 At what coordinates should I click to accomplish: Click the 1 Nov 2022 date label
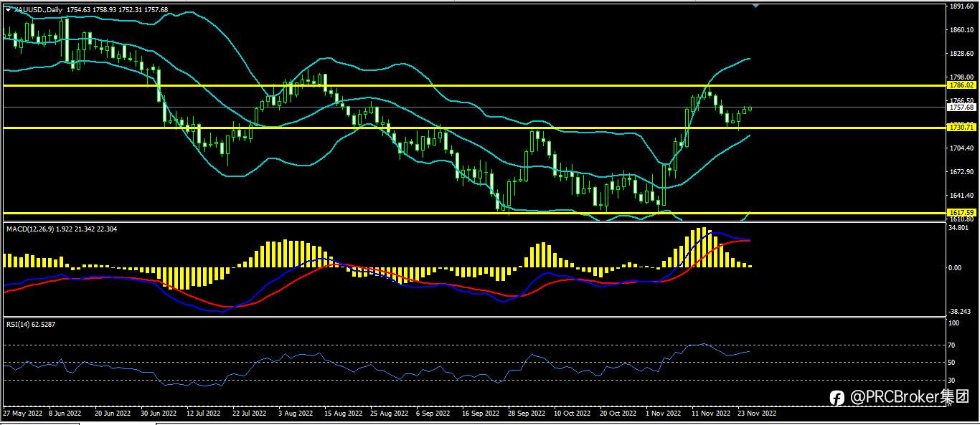(664, 414)
